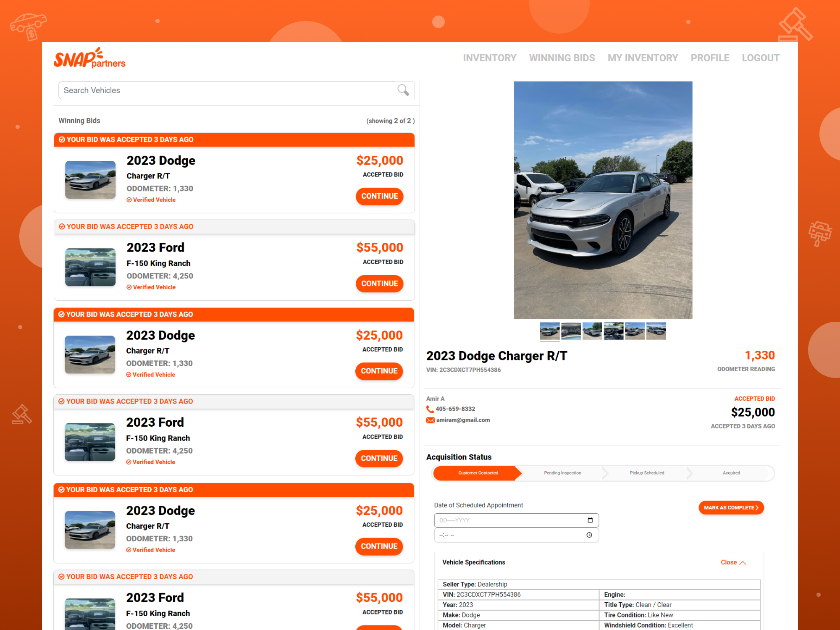
Task: Open the clock picker in time field
Action: pos(589,535)
